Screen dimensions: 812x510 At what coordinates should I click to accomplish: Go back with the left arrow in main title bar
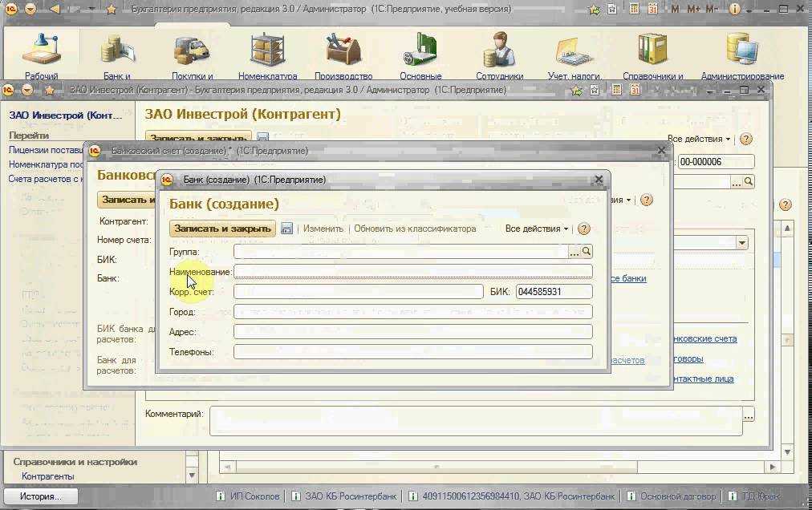(55, 9)
